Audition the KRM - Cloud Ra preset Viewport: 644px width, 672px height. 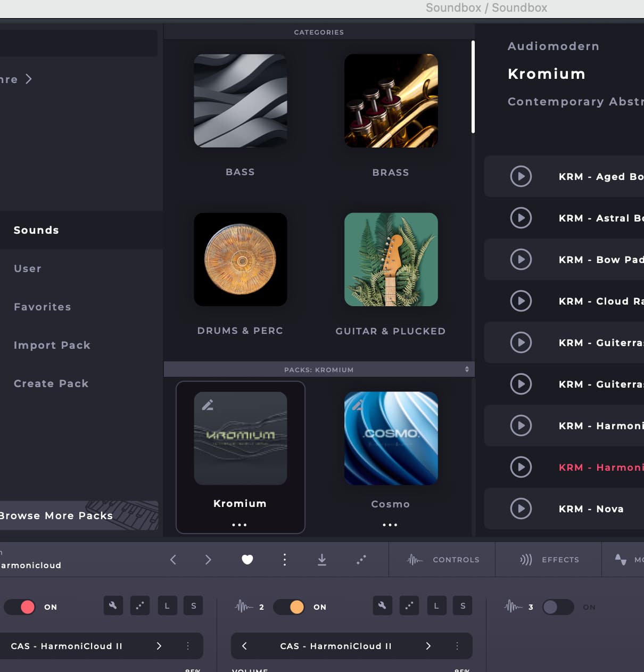(x=521, y=301)
